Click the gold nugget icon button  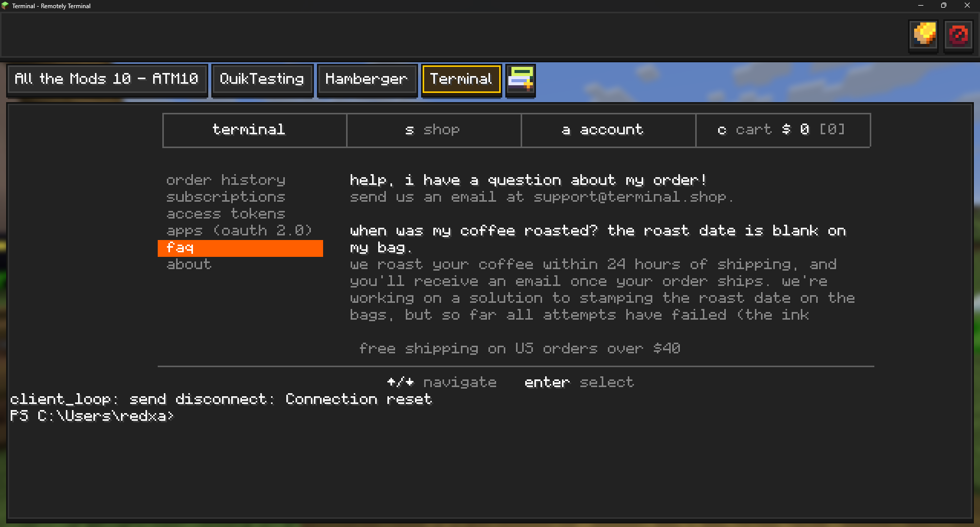(923, 36)
